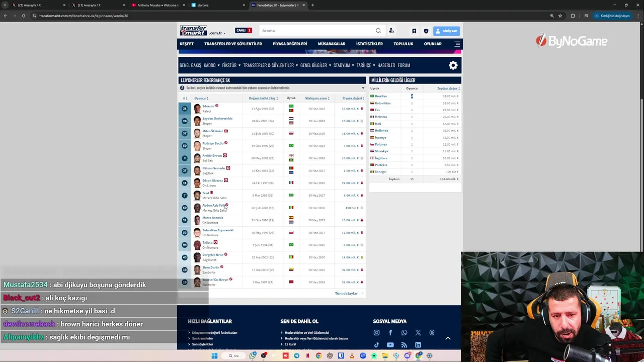Open the KEŞFET menu
The width and height of the screenshot is (644, 362).
click(x=187, y=44)
